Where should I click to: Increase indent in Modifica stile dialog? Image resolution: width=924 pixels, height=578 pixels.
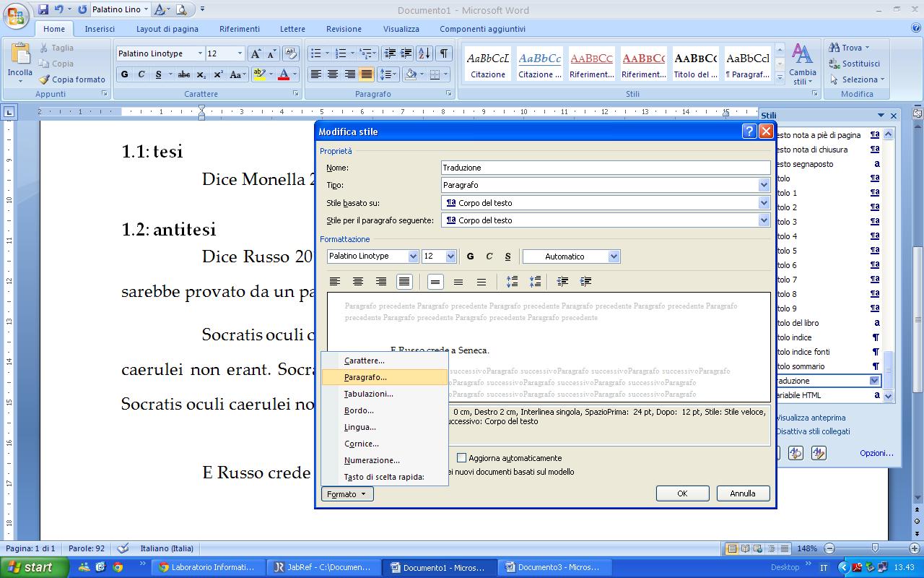click(x=585, y=282)
